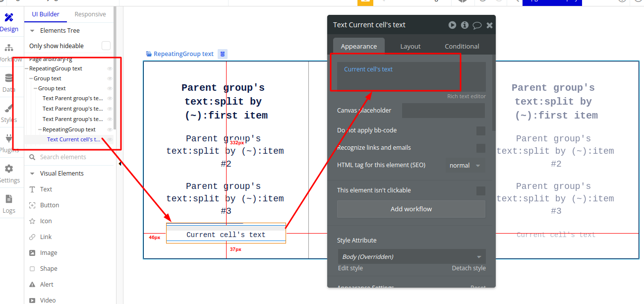The image size is (644, 304).
Task: Select item #2 text element in first cell
Action: point(226,151)
